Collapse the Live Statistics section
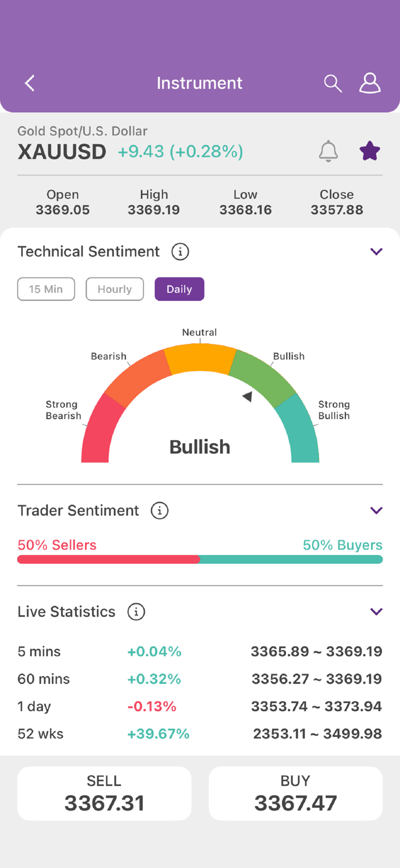 coord(376,612)
